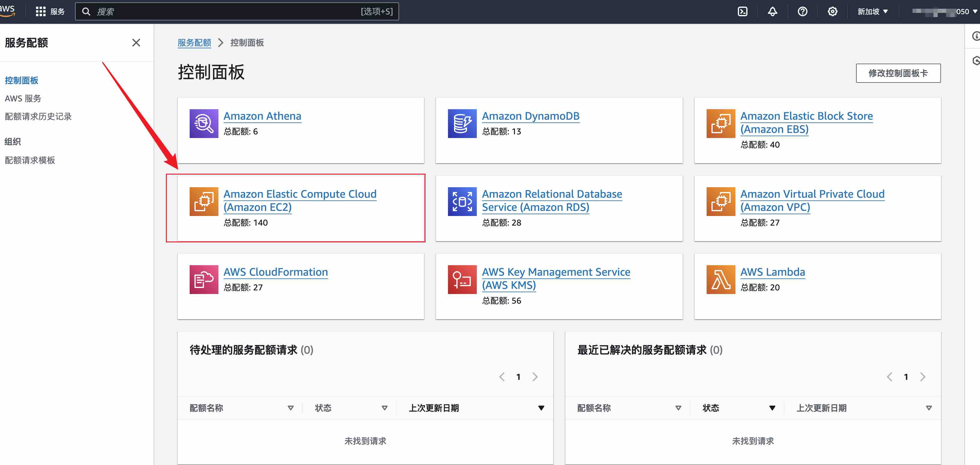The width and height of the screenshot is (980, 465).
Task: Open AWS Key Management Service link
Action: (x=556, y=278)
